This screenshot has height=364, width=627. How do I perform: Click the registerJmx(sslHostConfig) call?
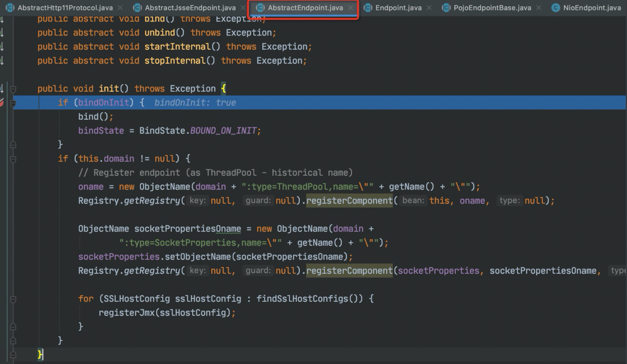pos(164,313)
